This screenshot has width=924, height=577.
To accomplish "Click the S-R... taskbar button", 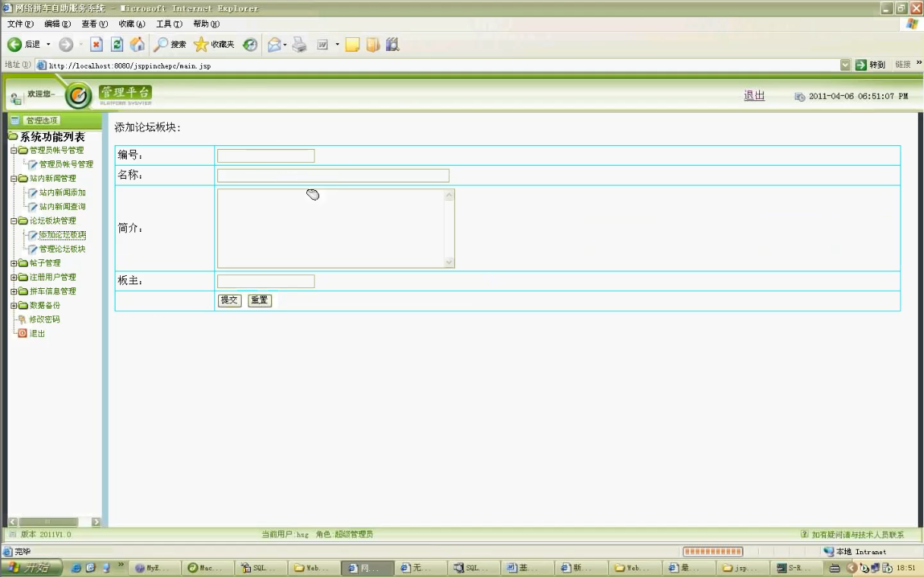I will [796, 568].
